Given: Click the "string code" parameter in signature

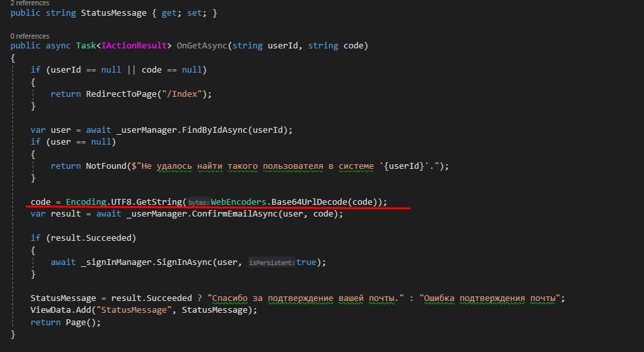Looking at the screenshot, I should click(x=335, y=46).
